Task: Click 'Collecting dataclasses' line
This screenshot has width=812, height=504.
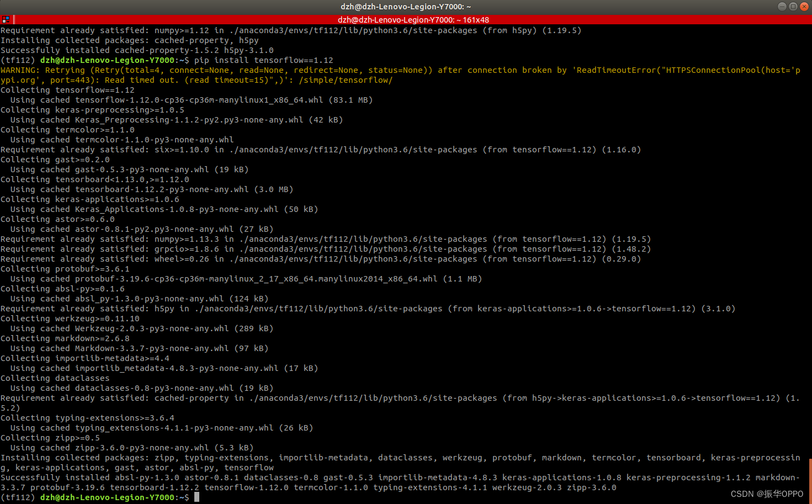Action: point(55,378)
